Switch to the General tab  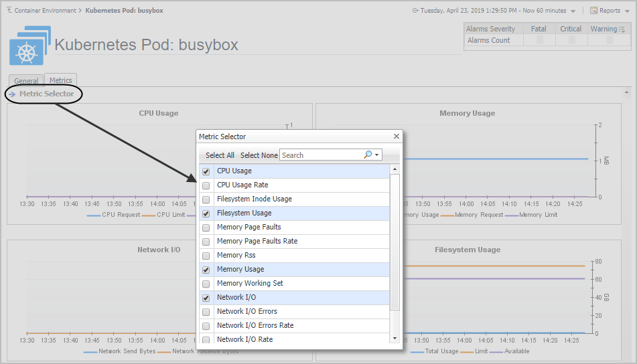26,81
